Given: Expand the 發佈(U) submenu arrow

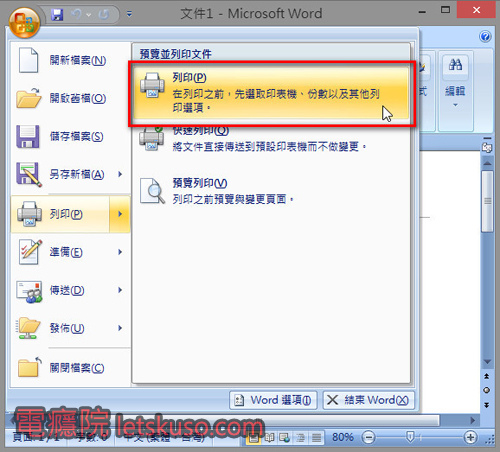Looking at the screenshot, I should click(x=120, y=328).
